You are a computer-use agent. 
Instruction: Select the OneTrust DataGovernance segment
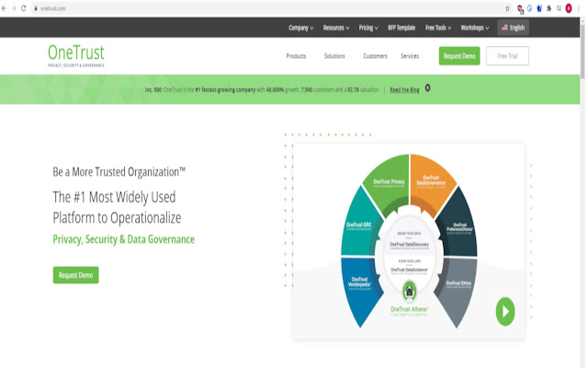(431, 180)
